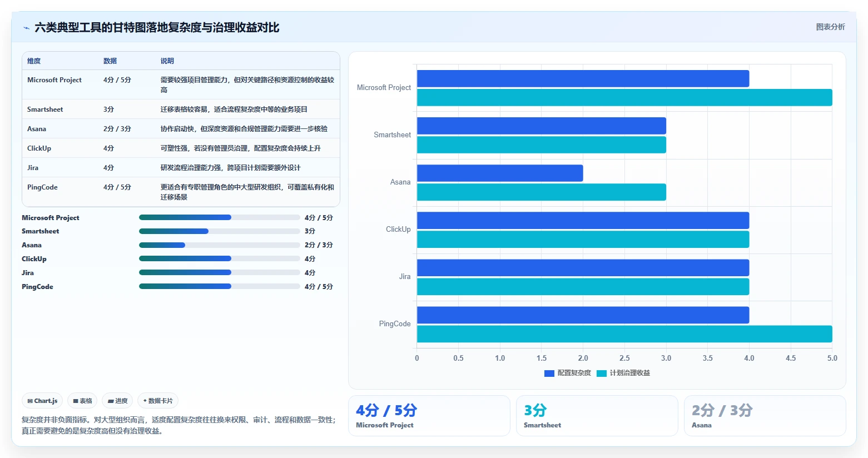
Task: Click Smartsheet's blue complexity bar in chart
Action: (x=542, y=126)
